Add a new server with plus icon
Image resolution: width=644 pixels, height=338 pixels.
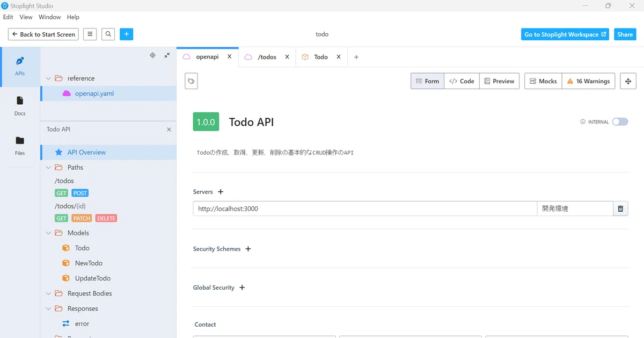coord(221,192)
